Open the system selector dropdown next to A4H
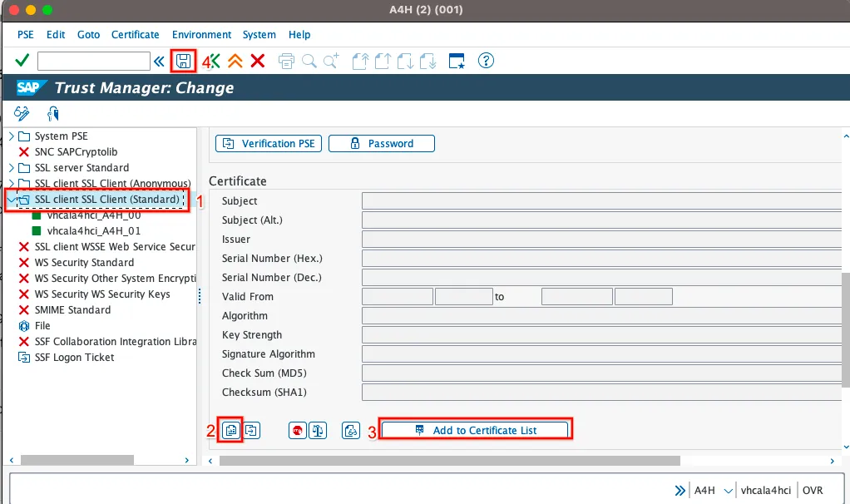850x504 pixels. [x=729, y=491]
